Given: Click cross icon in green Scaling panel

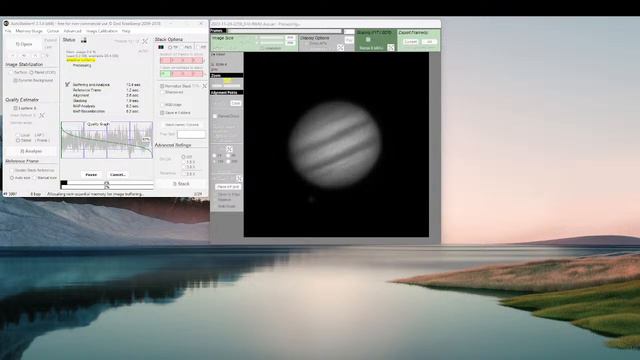Looking at the screenshot, I should click(391, 47).
